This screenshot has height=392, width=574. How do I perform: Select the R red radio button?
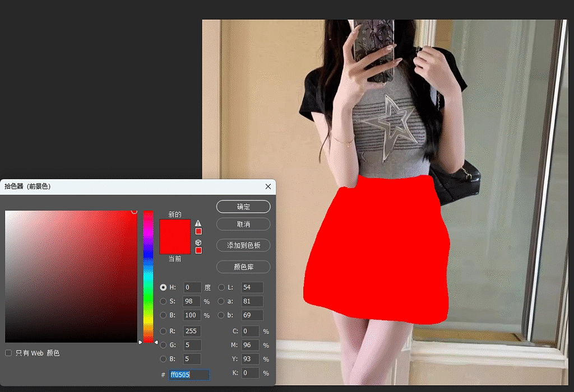coord(163,331)
